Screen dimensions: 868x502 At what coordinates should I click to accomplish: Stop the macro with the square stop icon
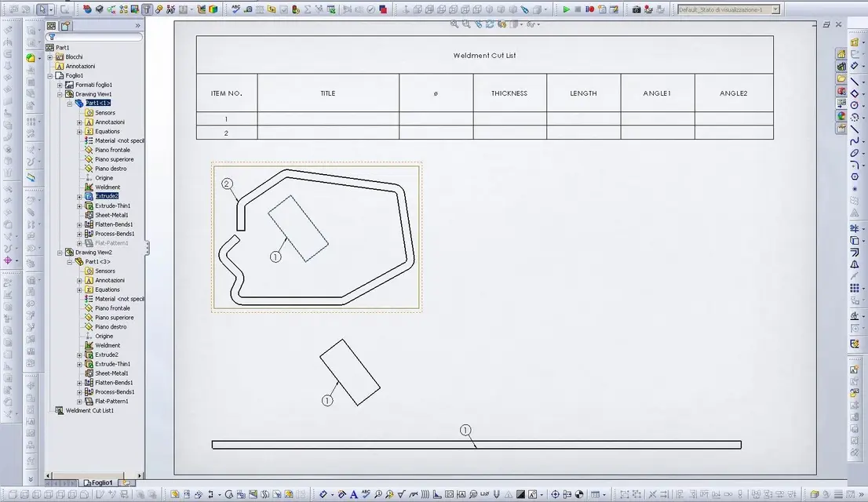(578, 9)
